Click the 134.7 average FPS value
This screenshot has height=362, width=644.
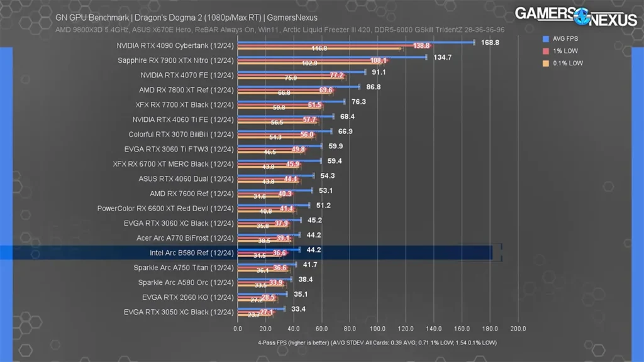pos(442,57)
